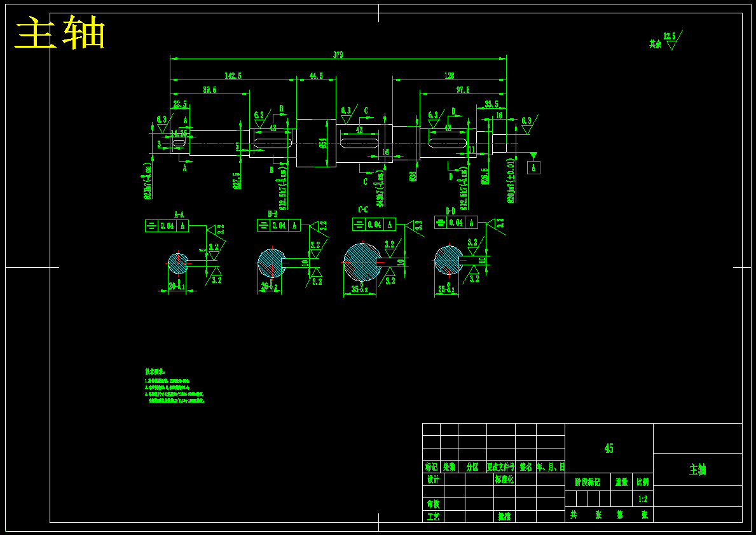756x535 pixels.
Task: Select the 33.5 dimension text
Action: click(x=491, y=104)
